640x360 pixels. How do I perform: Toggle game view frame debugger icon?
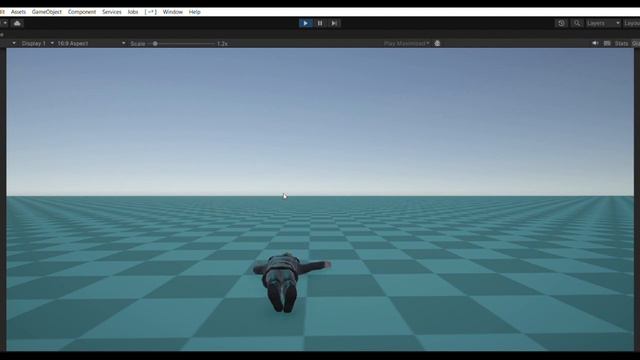[438, 43]
